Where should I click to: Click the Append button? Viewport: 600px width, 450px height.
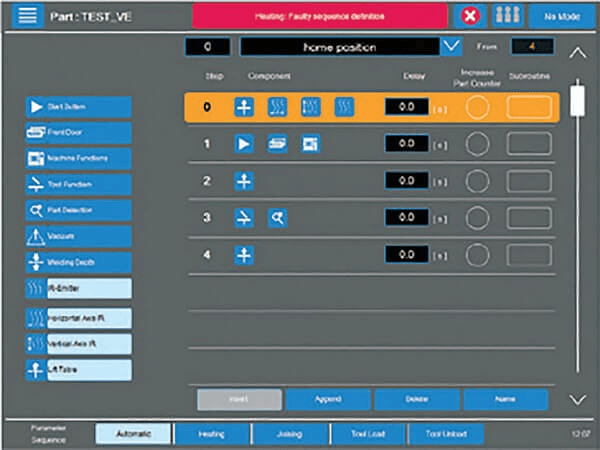pyautogui.click(x=328, y=399)
